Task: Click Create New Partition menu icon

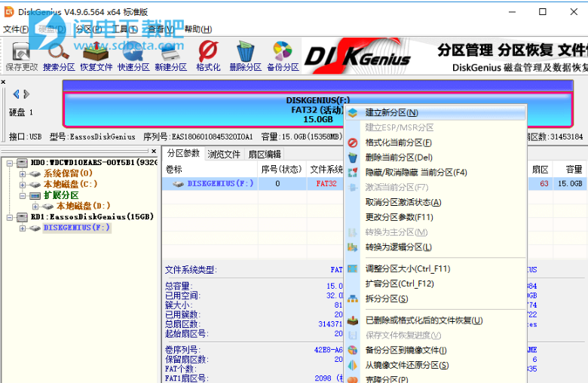Action: pyautogui.click(x=353, y=112)
